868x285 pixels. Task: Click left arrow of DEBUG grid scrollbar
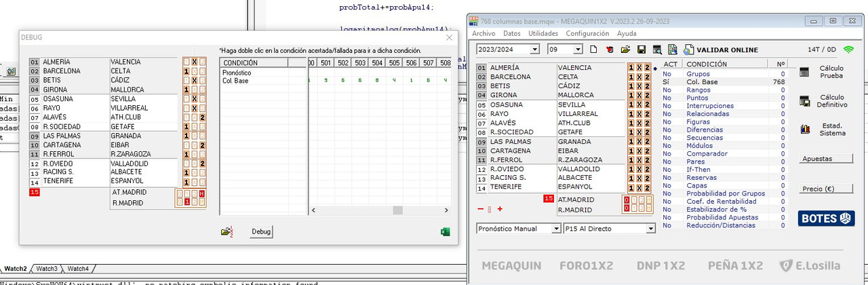coord(313,210)
